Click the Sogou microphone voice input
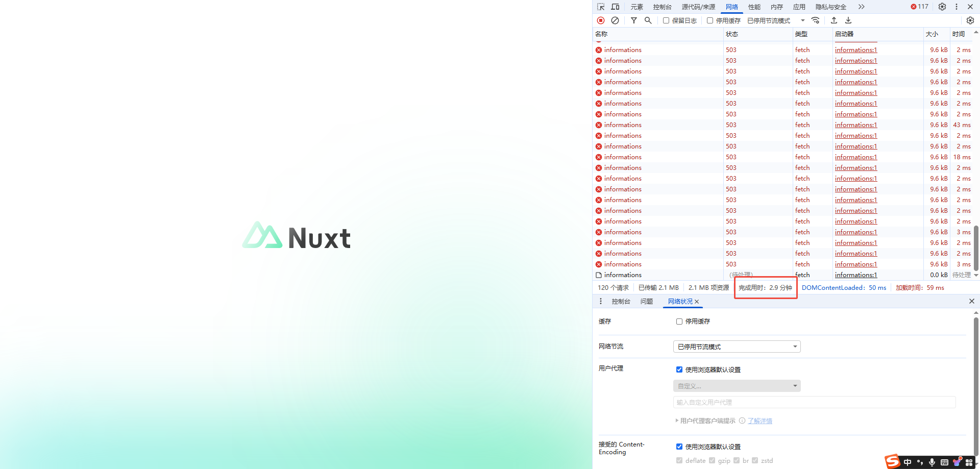The width and height of the screenshot is (980, 469). 932,462
